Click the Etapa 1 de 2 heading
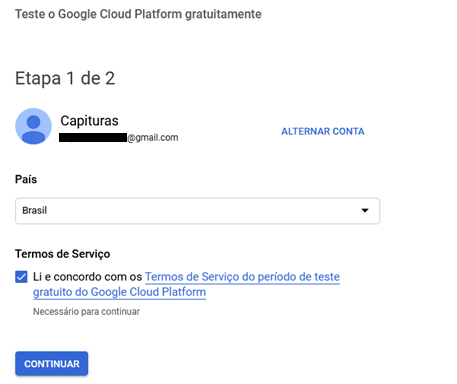457x384 pixels. pyautogui.click(x=65, y=79)
